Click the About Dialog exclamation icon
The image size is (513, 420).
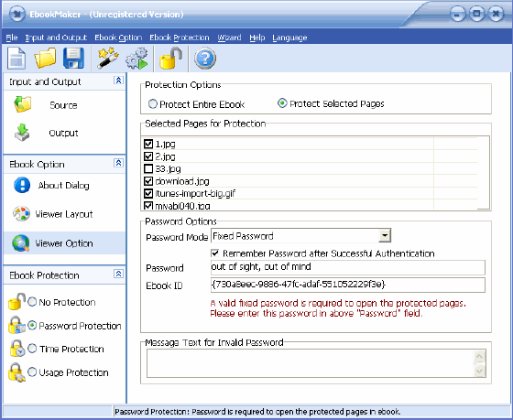pyautogui.click(x=22, y=185)
